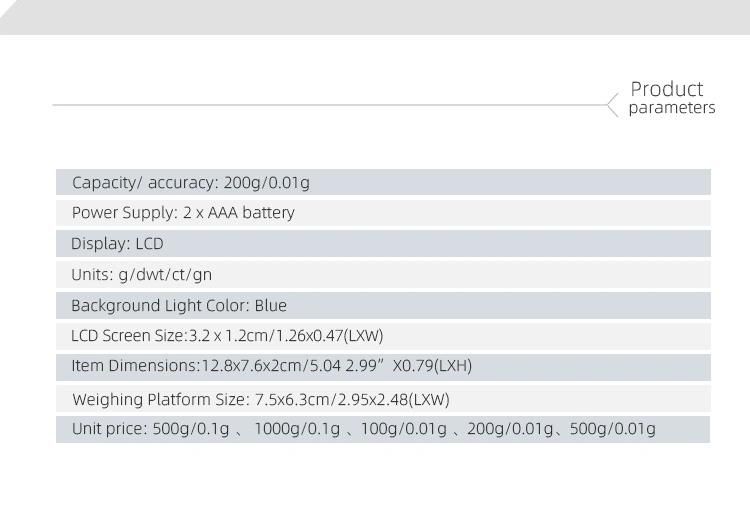Click the Weighing Platform Size row
This screenshot has width=750, height=508.
383,399
